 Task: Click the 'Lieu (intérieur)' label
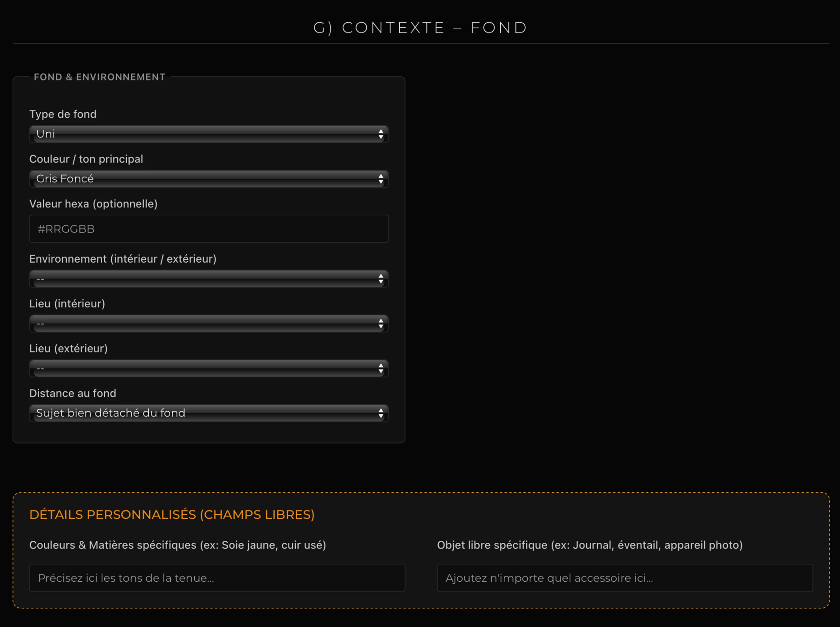(67, 304)
